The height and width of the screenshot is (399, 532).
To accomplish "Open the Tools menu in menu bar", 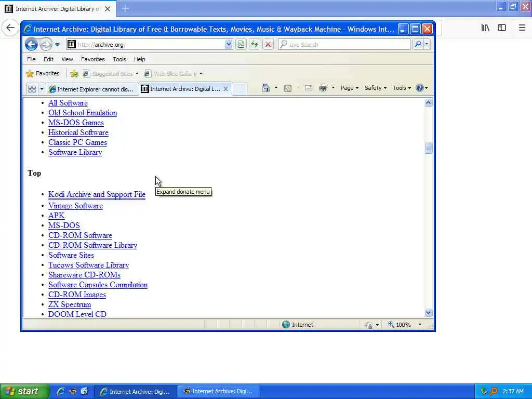I will click(119, 59).
